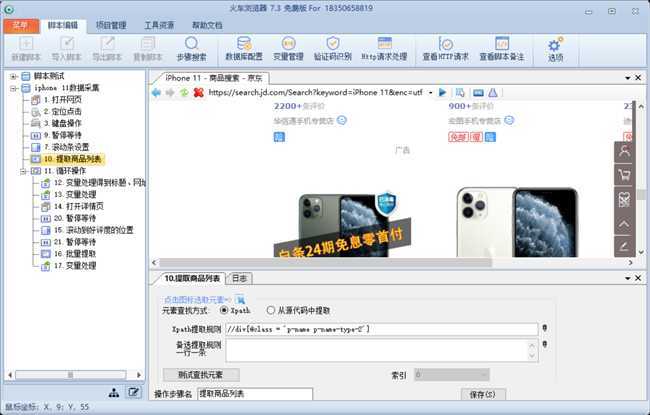The image size is (650, 415).
Task: Select step 3. 键盘操作
Action: click(x=62, y=123)
